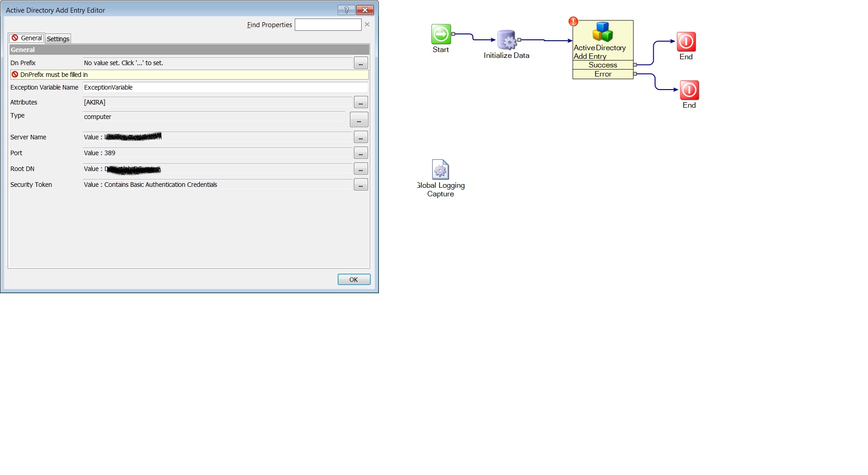Click the Success output port on the node
Image resolution: width=868 pixels, height=475 pixels.
click(636, 65)
